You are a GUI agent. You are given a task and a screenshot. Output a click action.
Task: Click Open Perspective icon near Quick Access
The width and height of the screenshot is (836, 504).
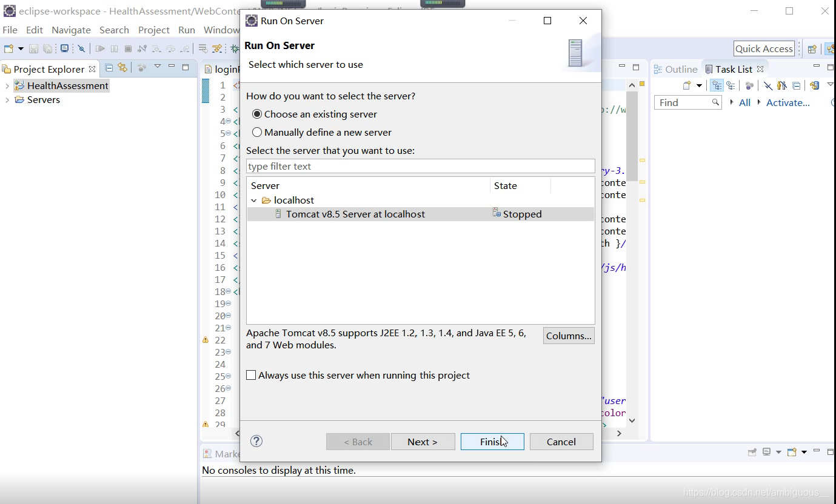click(x=812, y=49)
